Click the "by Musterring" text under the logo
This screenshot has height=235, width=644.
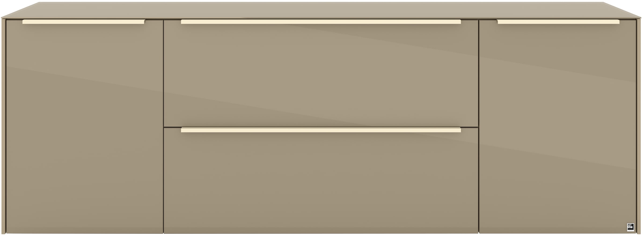click(x=631, y=230)
